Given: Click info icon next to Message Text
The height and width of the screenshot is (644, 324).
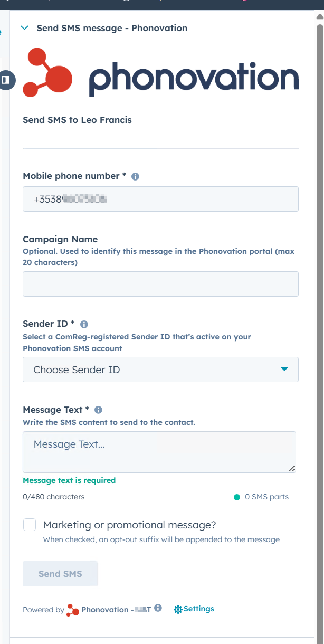Looking at the screenshot, I should point(98,410).
